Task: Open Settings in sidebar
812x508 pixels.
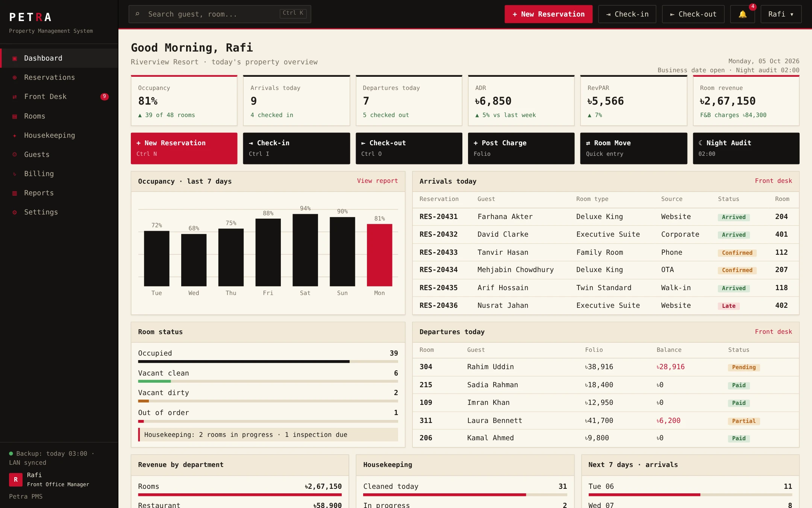Action: pos(59,212)
